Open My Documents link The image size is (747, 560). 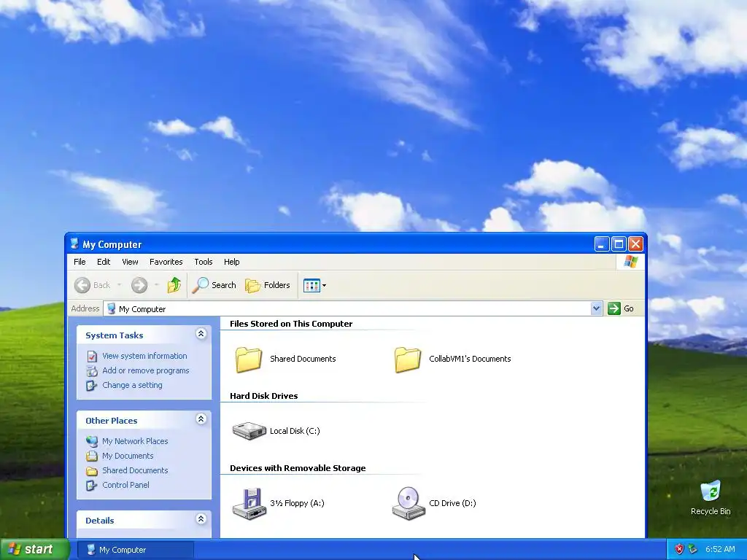pyautogui.click(x=128, y=456)
